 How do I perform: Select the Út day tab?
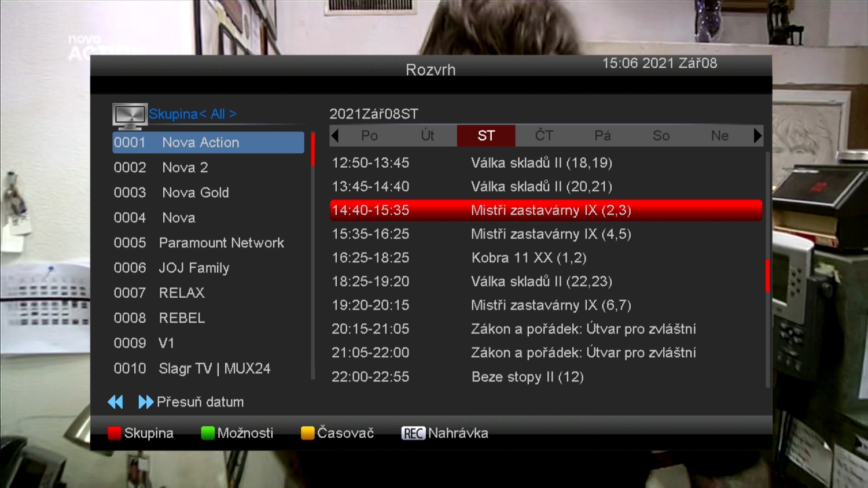pos(428,136)
